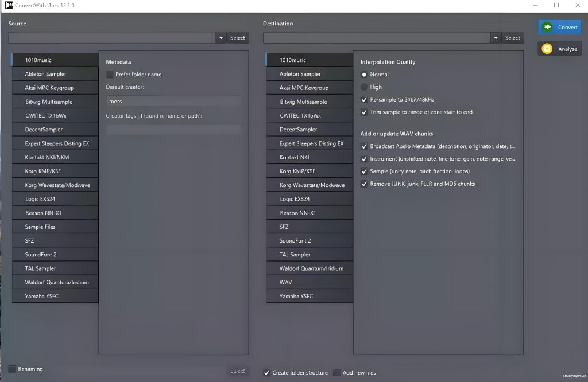Select destination tab Waldorf Quantum/Iridium
588x382 pixels.
tap(310, 268)
